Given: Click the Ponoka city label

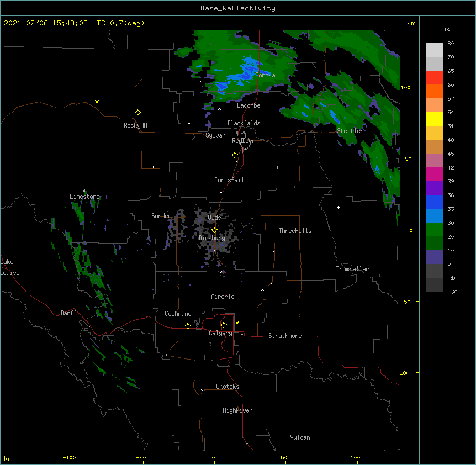Looking at the screenshot, I should [x=265, y=75].
